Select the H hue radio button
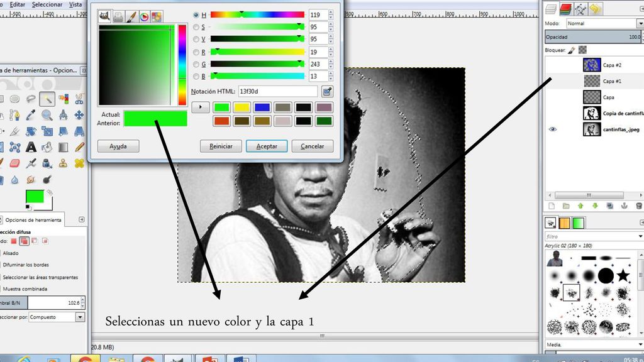The height and width of the screenshot is (362, 644). pos(196,15)
